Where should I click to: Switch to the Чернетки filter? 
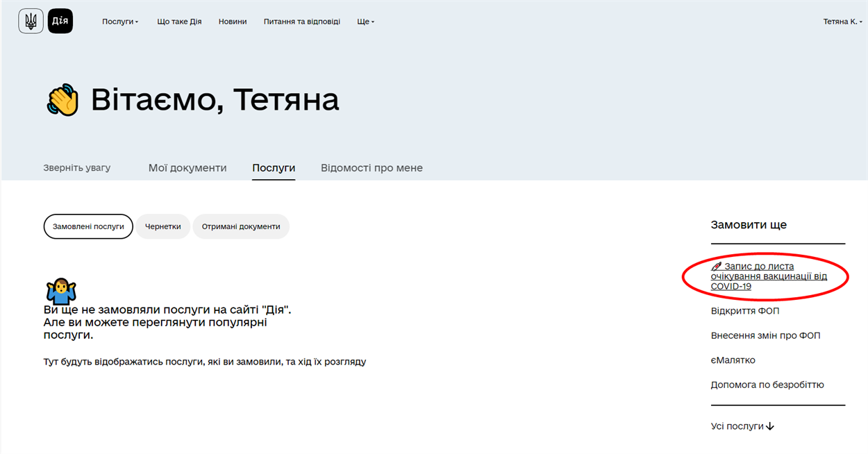(162, 226)
